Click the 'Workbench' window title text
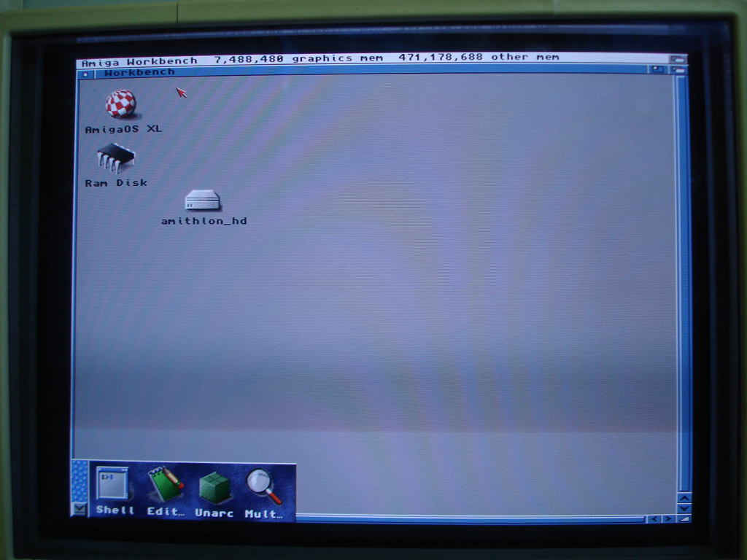The height and width of the screenshot is (560, 747). coord(139,72)
